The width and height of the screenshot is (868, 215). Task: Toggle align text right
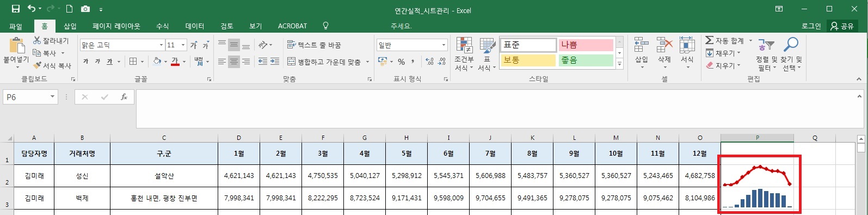tap(246, 62)
